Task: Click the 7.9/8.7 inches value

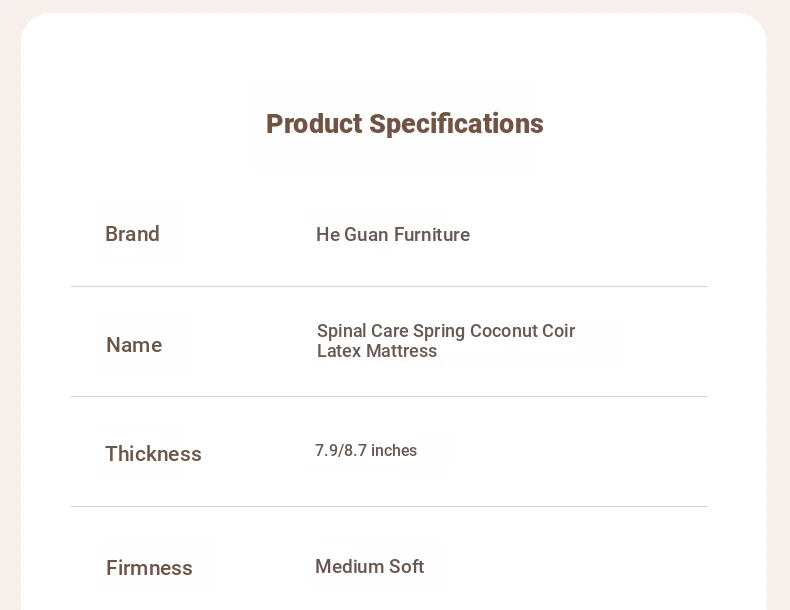Action: tap(366, 450)
